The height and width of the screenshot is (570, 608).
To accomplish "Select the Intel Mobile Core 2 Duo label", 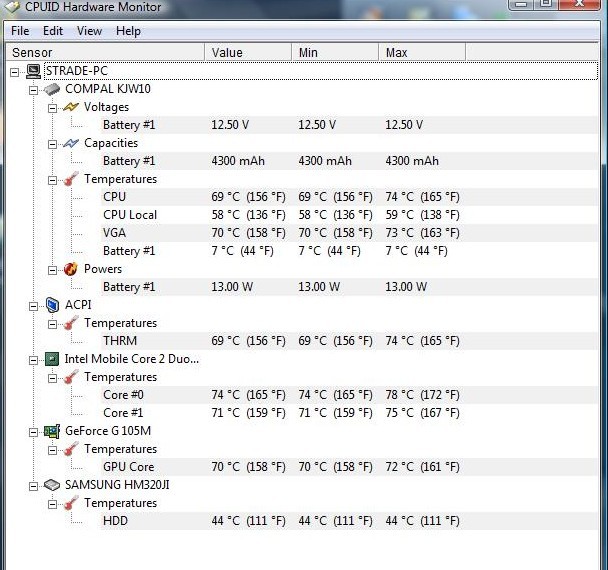I will (x=132, y=359).
